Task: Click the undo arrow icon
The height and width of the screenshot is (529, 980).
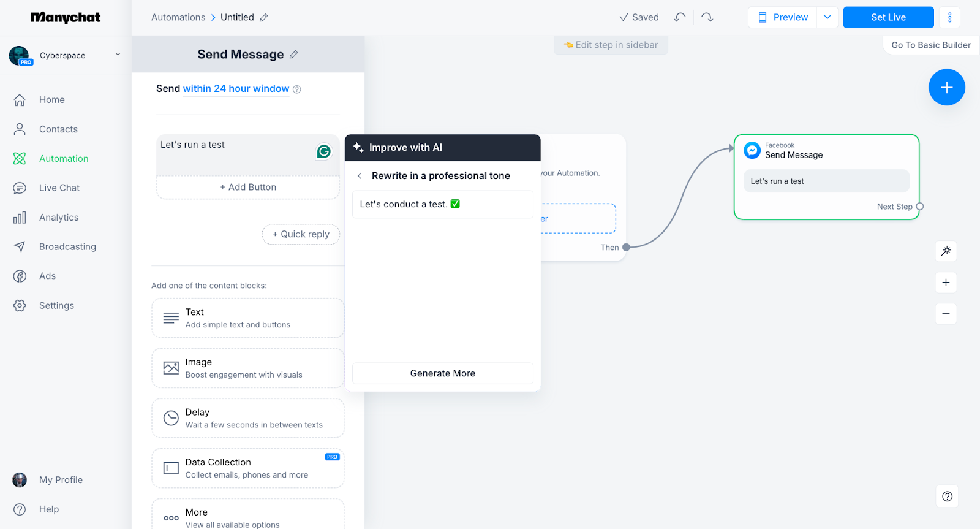Action: (680, 17)
